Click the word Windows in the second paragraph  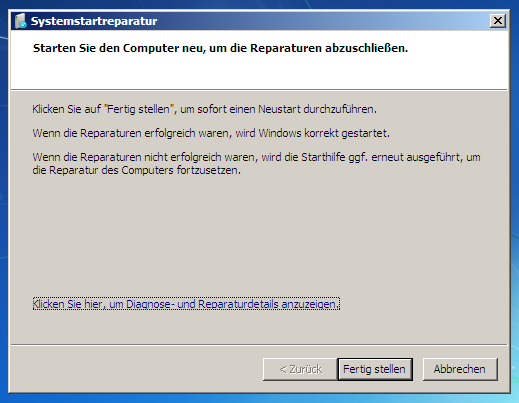click(280, 133)
